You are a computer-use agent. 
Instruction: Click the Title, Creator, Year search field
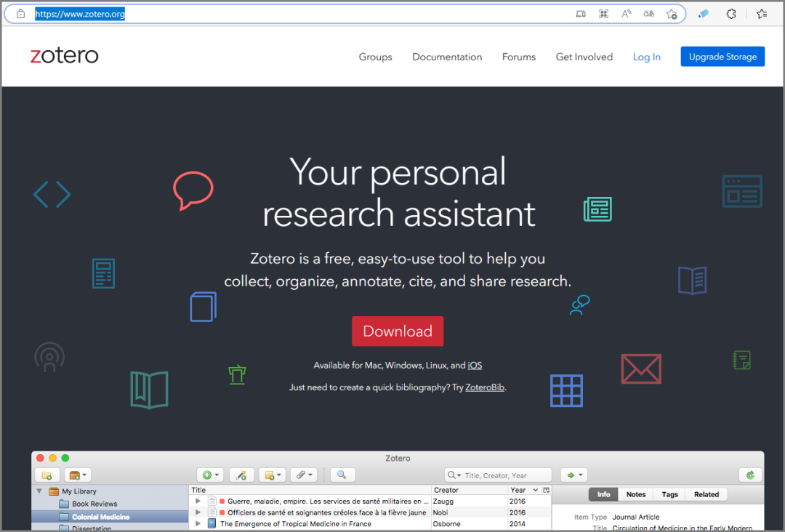(x=498, y=475)
